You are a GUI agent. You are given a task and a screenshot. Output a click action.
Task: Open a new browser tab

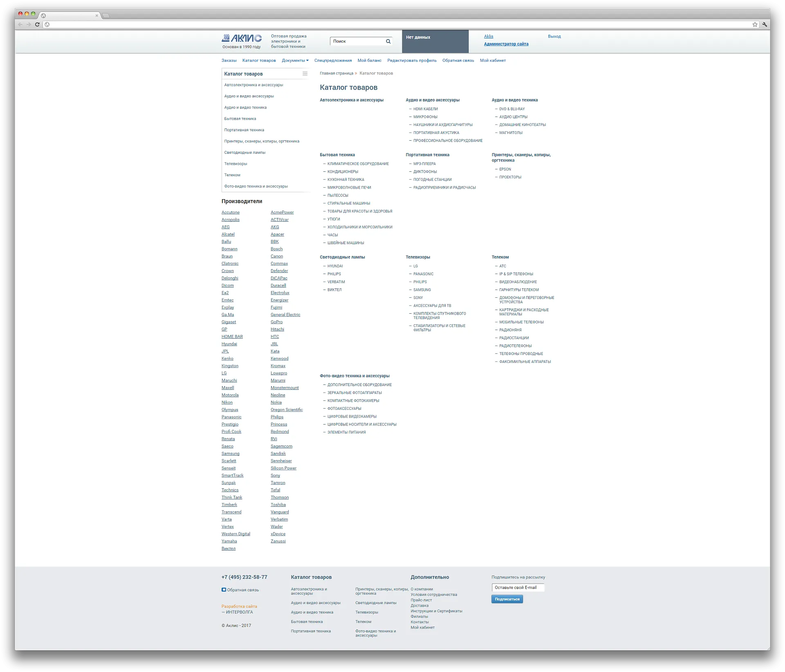pyautogui.click(x=106, y=16)
